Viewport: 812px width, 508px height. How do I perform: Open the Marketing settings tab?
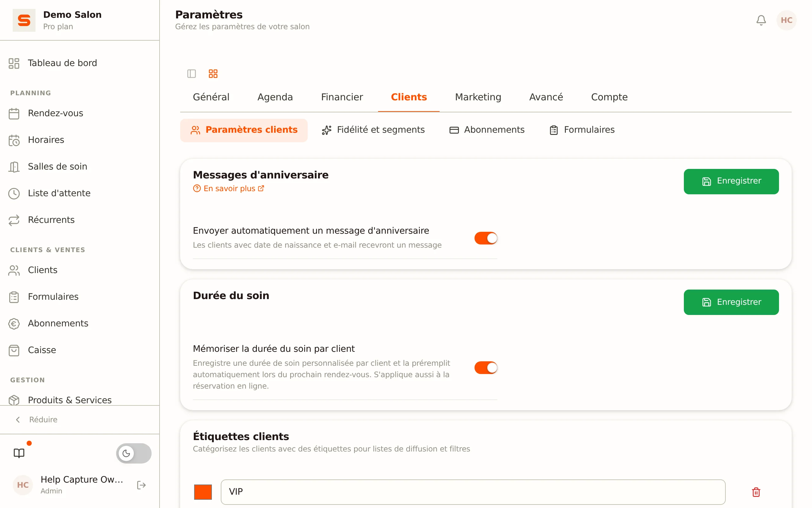(x=478, y=97)
